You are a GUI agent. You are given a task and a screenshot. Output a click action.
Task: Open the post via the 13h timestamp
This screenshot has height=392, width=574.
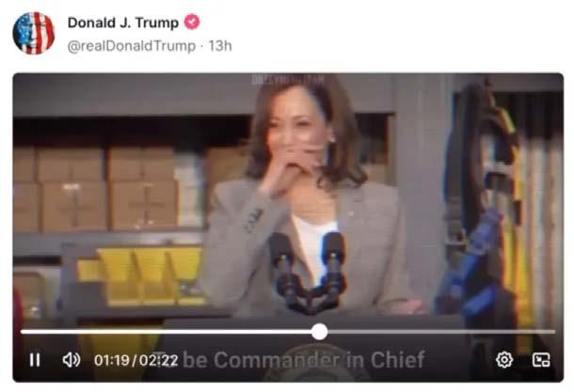220,46
